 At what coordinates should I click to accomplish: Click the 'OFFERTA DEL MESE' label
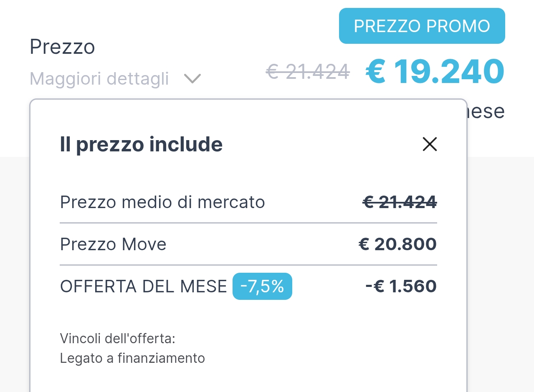(143, 286)
